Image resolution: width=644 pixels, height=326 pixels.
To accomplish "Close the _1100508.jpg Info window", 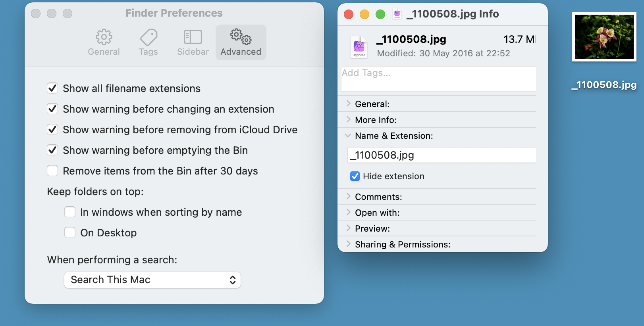I will tap(349, 14).
